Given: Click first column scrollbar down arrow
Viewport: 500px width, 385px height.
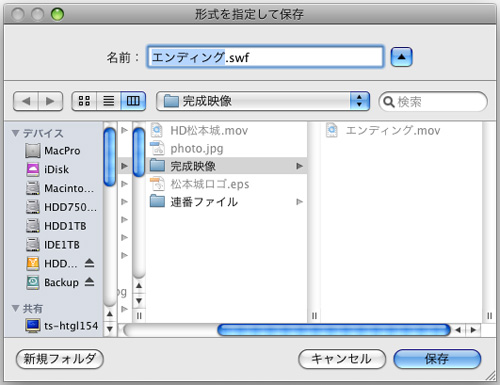Looking at the screenshot, I should point(139,301).
